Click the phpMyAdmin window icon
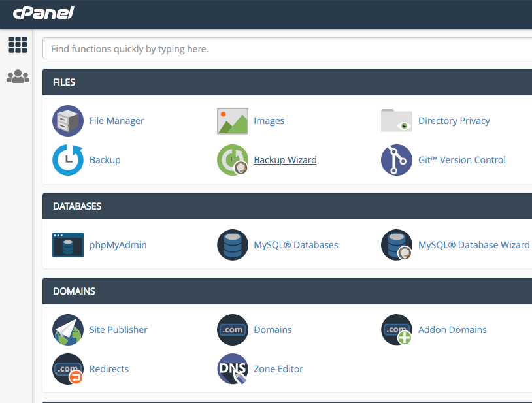Image resolution: width=532 pixels, height=403 pixels. coord(68,245)
